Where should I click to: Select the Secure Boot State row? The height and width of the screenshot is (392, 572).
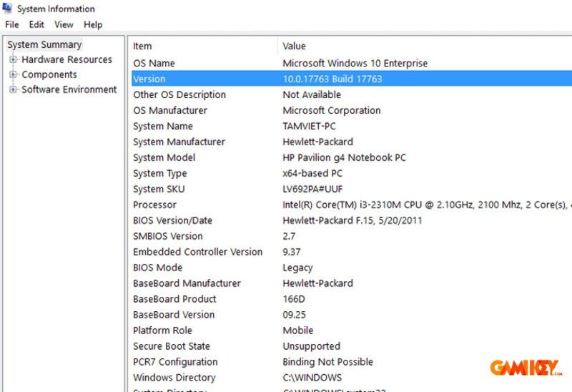pyautogui.click(x=352, y=346)
